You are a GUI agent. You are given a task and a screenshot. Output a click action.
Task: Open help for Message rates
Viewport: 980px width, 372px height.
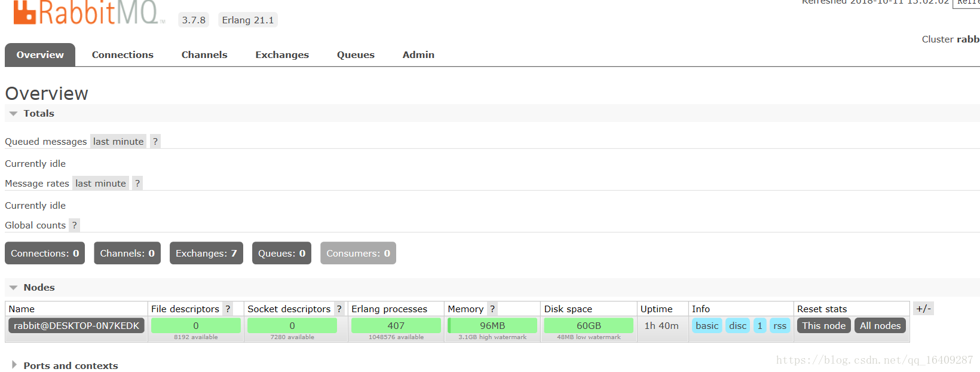pos(137,184)
